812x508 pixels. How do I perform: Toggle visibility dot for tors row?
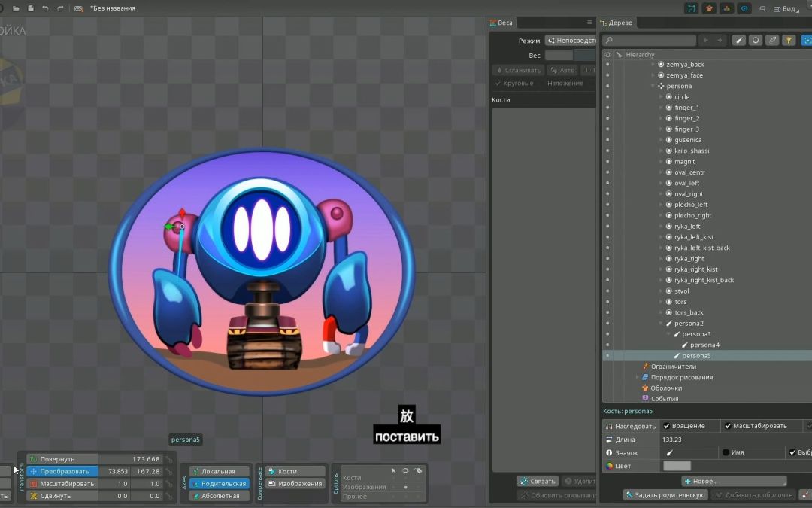608,302
